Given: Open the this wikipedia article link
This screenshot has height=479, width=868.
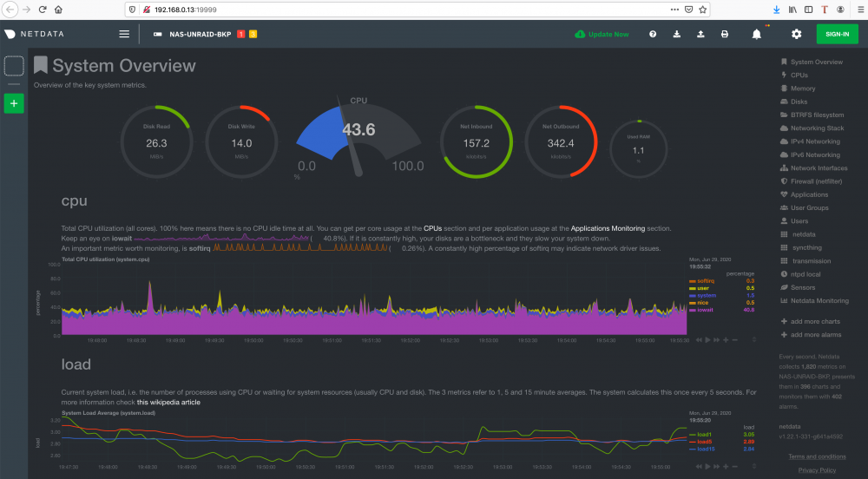Looking at the screenshot, I should point(168,402).
